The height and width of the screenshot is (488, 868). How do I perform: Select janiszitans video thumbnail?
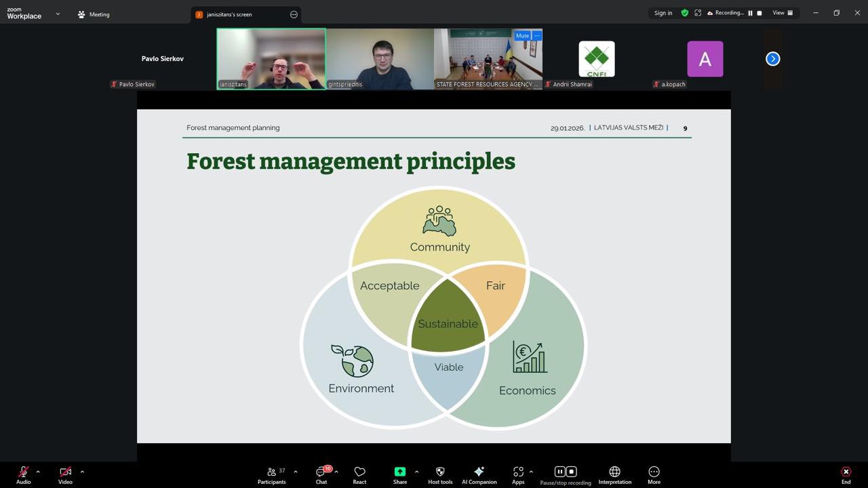[271, 59]
